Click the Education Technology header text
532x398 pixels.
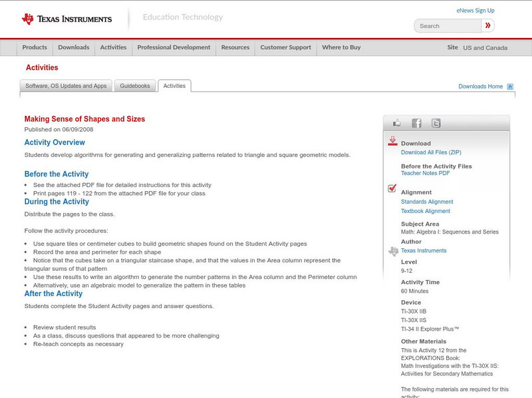click(x=182, y=17)
